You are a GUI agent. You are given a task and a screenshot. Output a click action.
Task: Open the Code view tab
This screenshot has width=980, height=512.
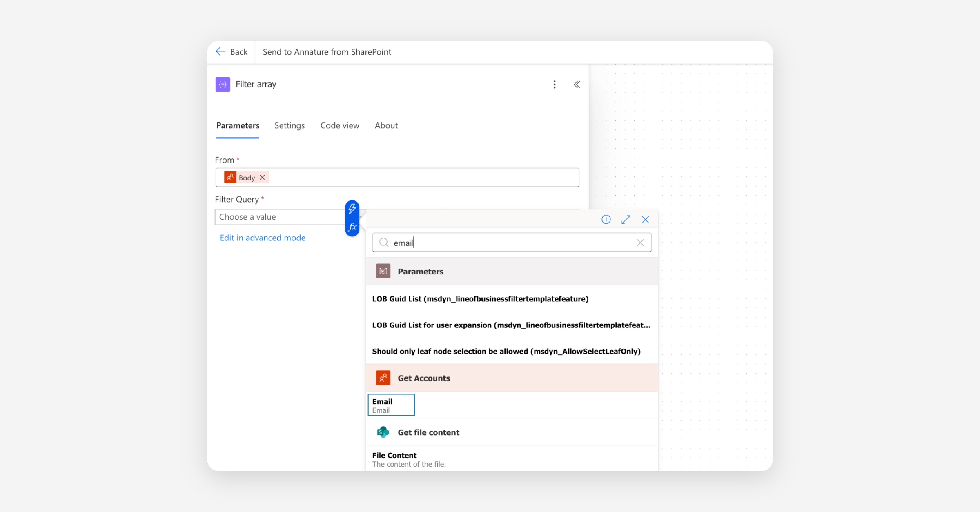(x=340, y=125)
